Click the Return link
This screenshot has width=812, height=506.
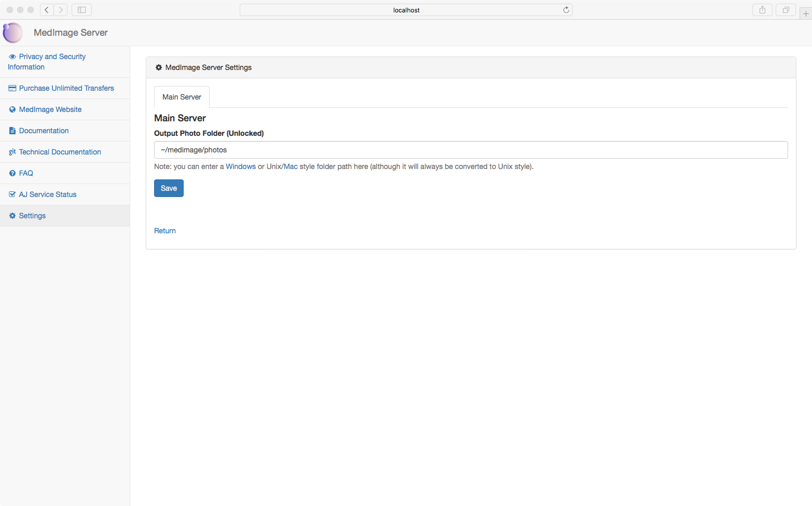(165, 231)
